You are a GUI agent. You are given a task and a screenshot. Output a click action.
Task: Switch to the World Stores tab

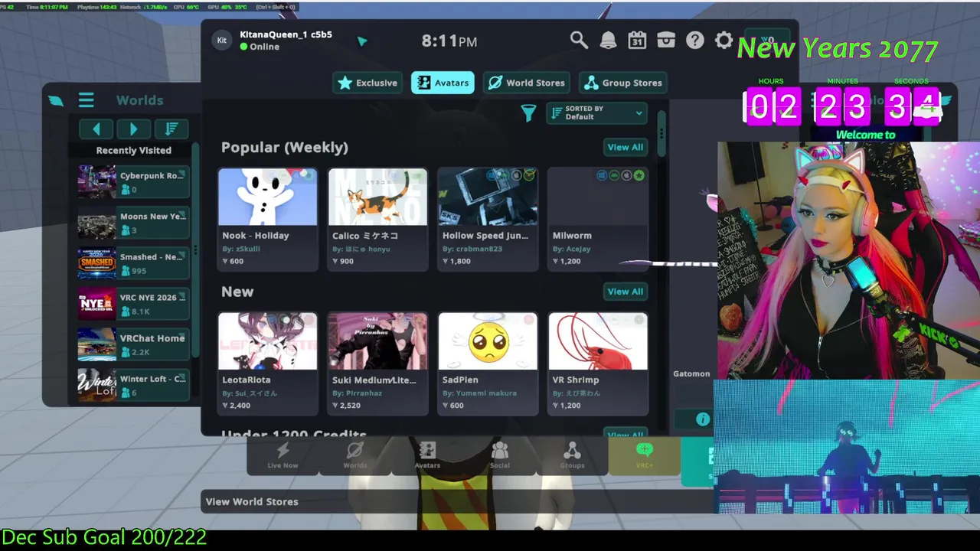(x=526, y=83)
